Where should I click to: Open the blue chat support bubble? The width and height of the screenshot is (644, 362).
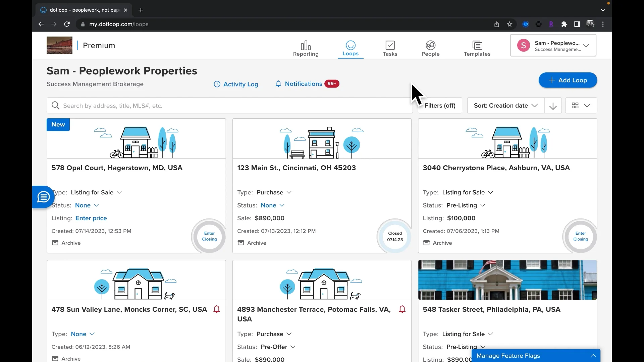pyautogui.click(x=43, y=197)
